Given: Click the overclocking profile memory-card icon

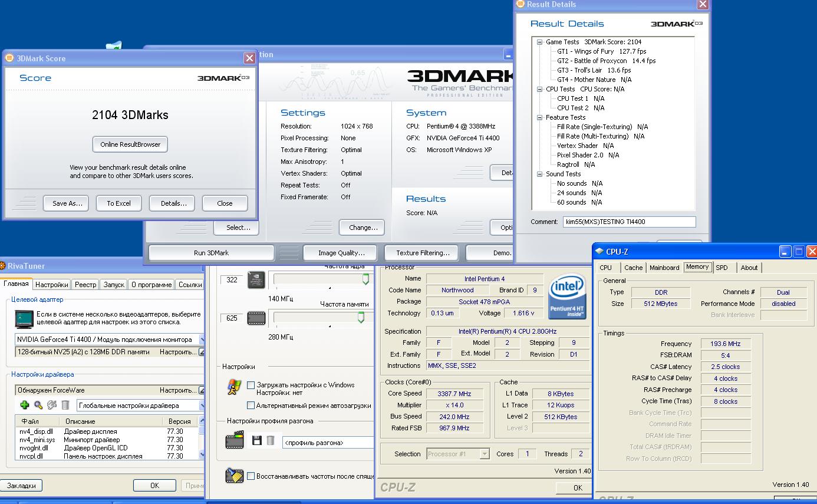Looking at the screenshot, I should [235, 440].
